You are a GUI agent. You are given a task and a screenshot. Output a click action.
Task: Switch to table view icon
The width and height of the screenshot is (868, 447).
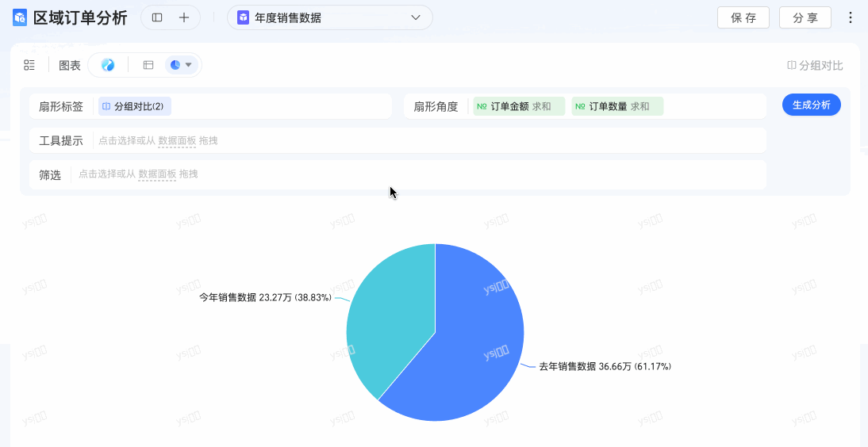(148, 65)
